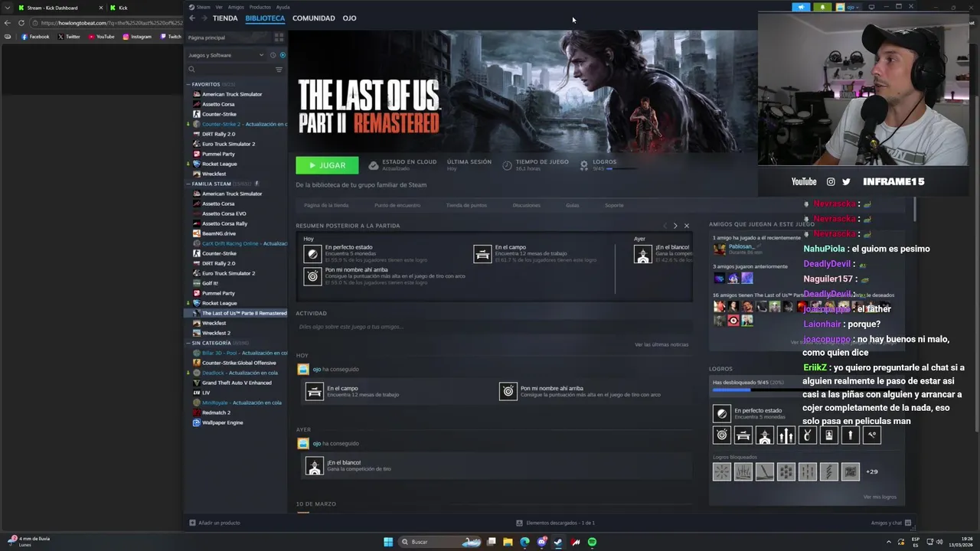Screen dimensions: 980x551
Task: Select BeamNG.drive in the library list
Action: tap(219, 233)
